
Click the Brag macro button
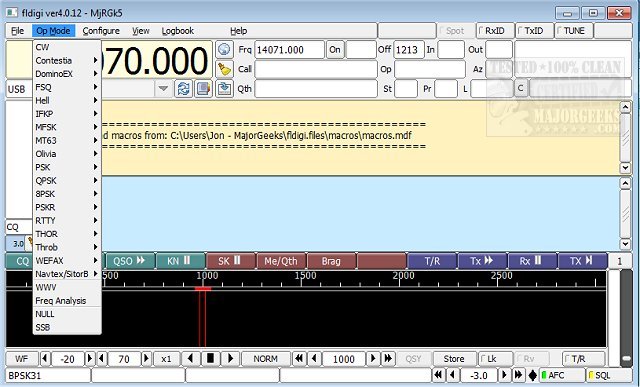click(x=331, y=261)
